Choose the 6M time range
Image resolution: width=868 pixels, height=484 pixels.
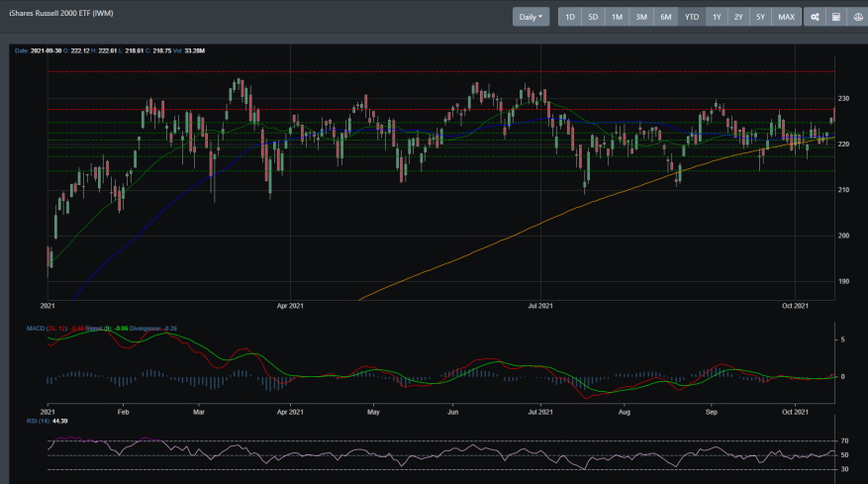tap(666, 17)
